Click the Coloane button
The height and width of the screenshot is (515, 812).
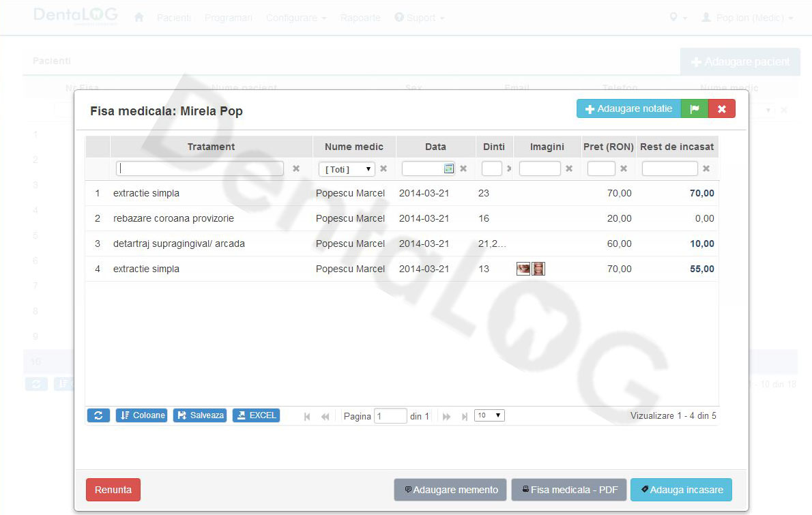coord(141,415)
